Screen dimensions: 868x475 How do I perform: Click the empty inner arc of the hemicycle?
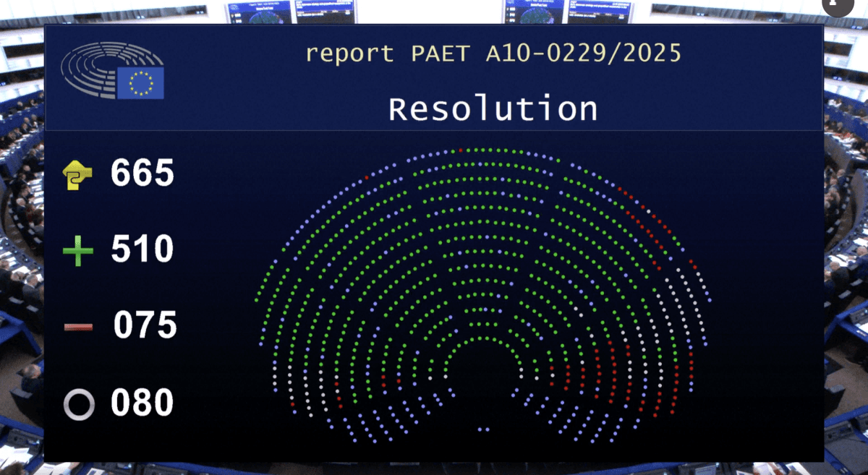pos(483,376)
